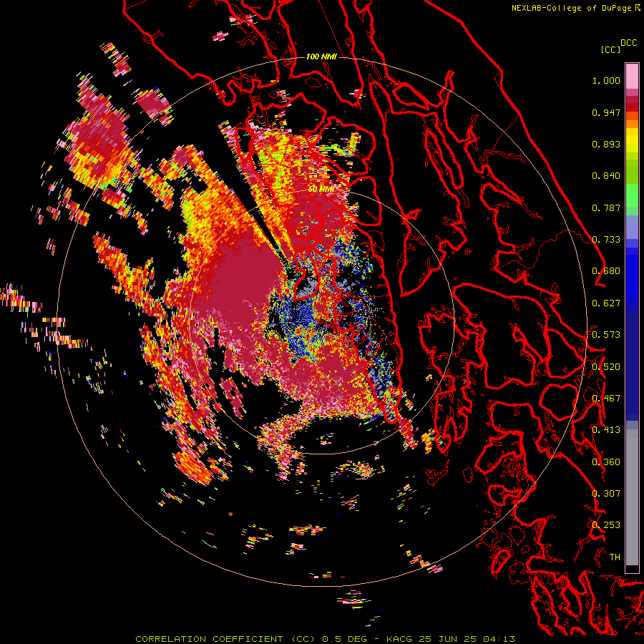Click the 04:13 timestamp in the footer
644x644 pixels.
499,639
